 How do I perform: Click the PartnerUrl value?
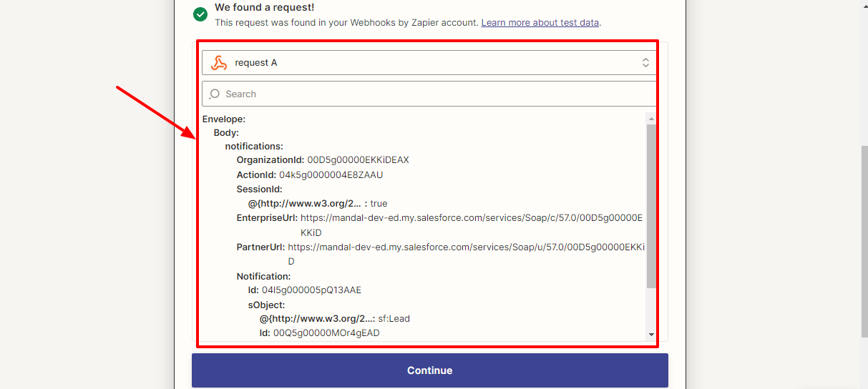(466, 247)
